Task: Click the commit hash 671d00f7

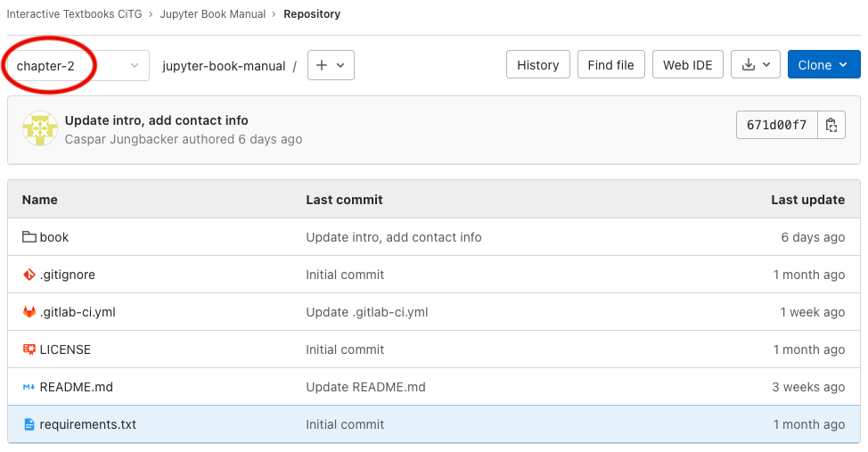Action: [776, 125]
